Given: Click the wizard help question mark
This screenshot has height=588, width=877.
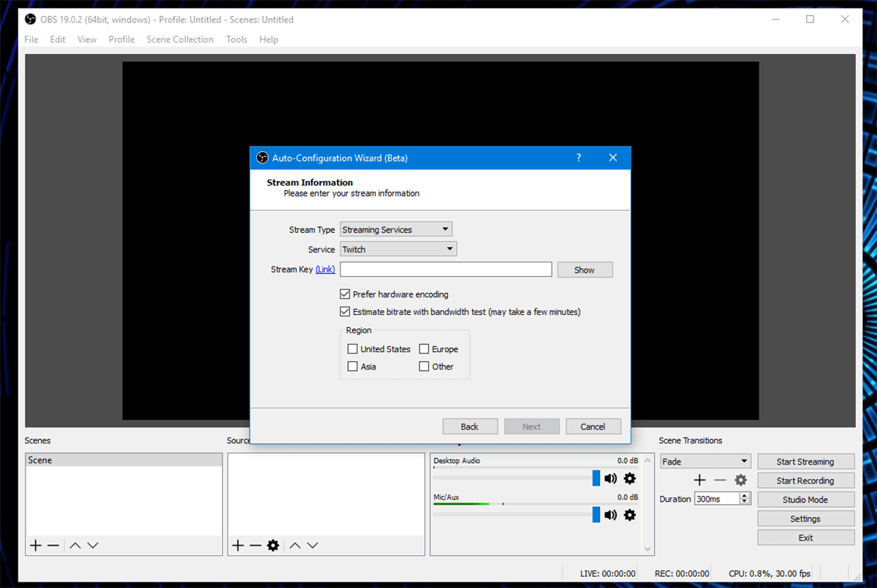Looking at the screenshot, I should pyautogui.click(x=579, y=158).
